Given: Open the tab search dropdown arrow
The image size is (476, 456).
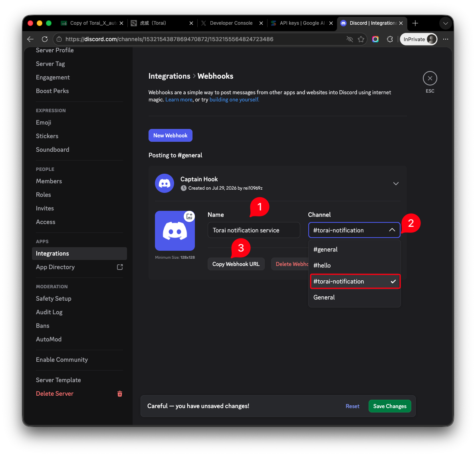Looking at the screenshot, I should [x=445, y=24].
